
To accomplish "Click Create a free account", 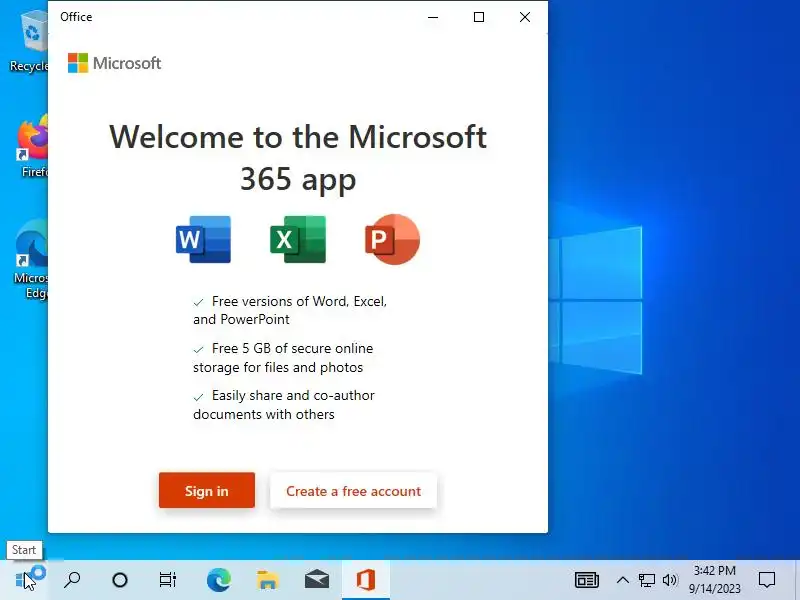I will click(x=353, y=491).
